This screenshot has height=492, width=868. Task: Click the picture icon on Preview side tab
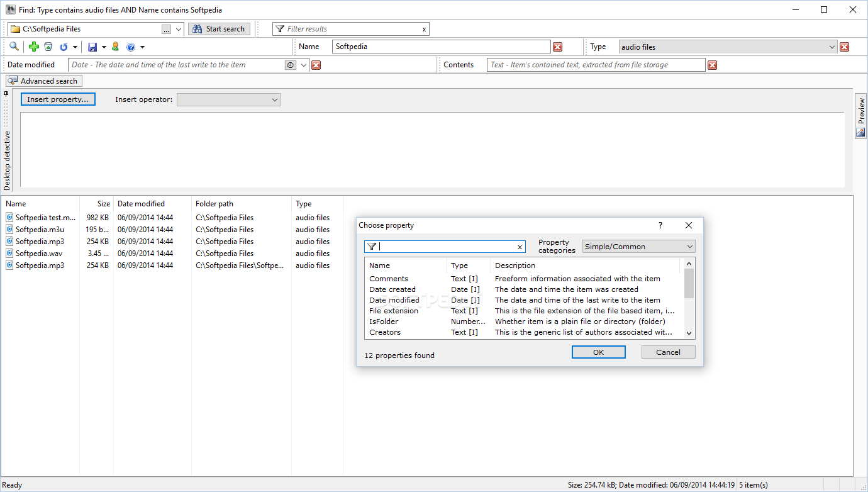[860, 132]
